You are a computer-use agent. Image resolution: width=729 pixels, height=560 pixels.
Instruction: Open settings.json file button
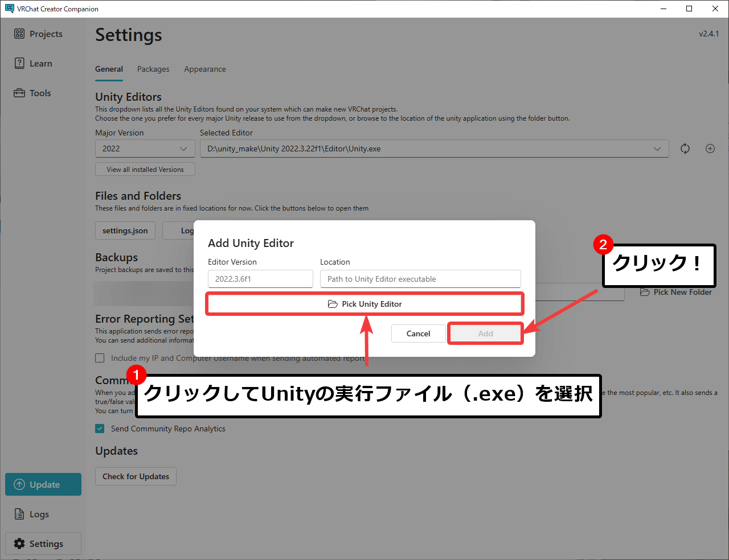point(125,230)
